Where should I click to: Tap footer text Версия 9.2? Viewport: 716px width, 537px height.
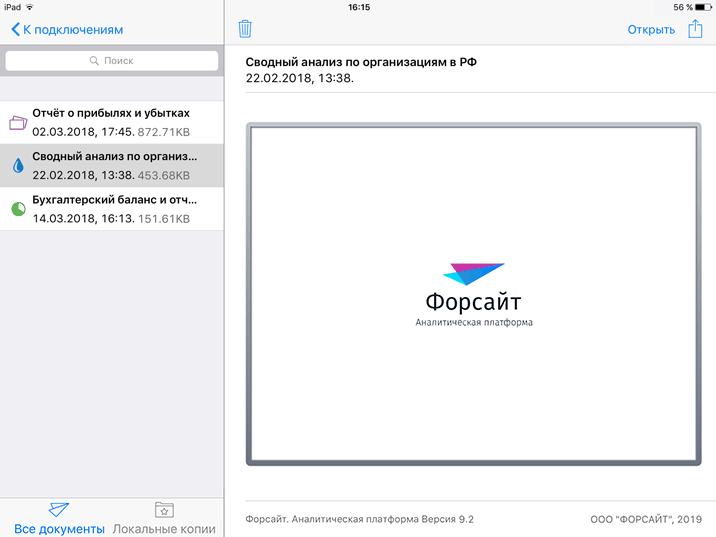(448, 519)
